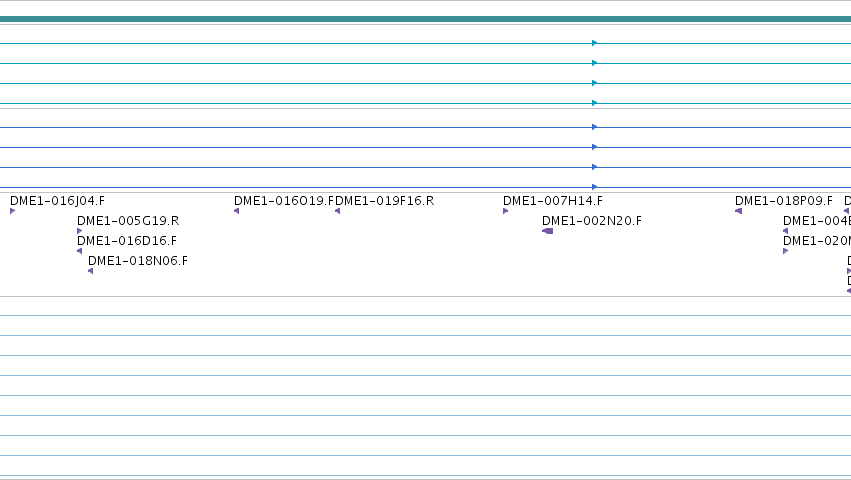
Task: Click the arrow glyph under DME1-016D16.F
Action: [x=80, y=251]
